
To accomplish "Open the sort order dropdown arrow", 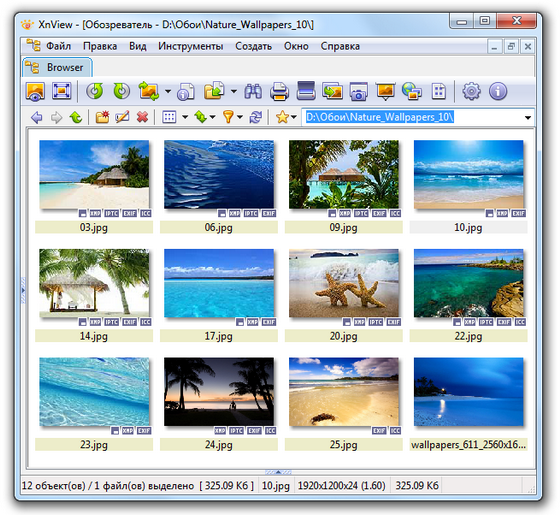I will (x=212, y=117).
